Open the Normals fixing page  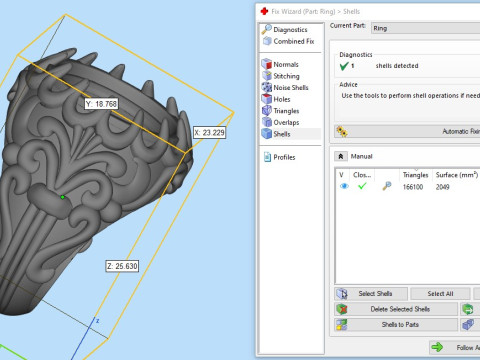(x=280, y=64)
